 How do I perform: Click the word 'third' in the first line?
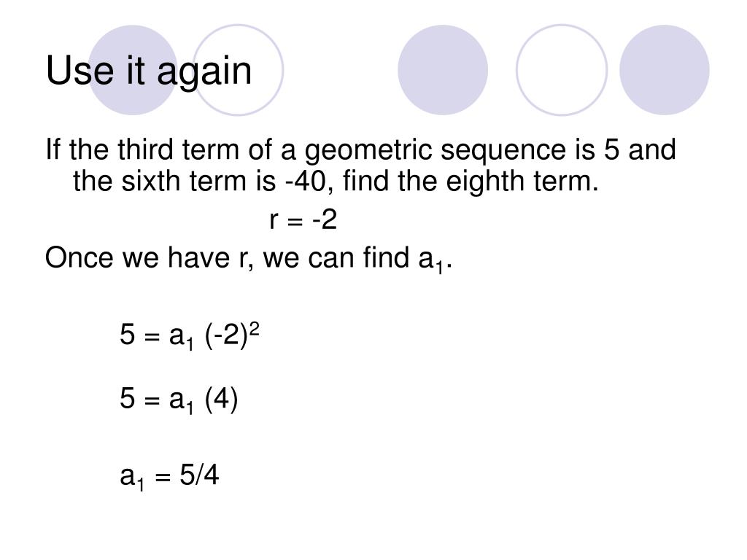click(145, 149)
